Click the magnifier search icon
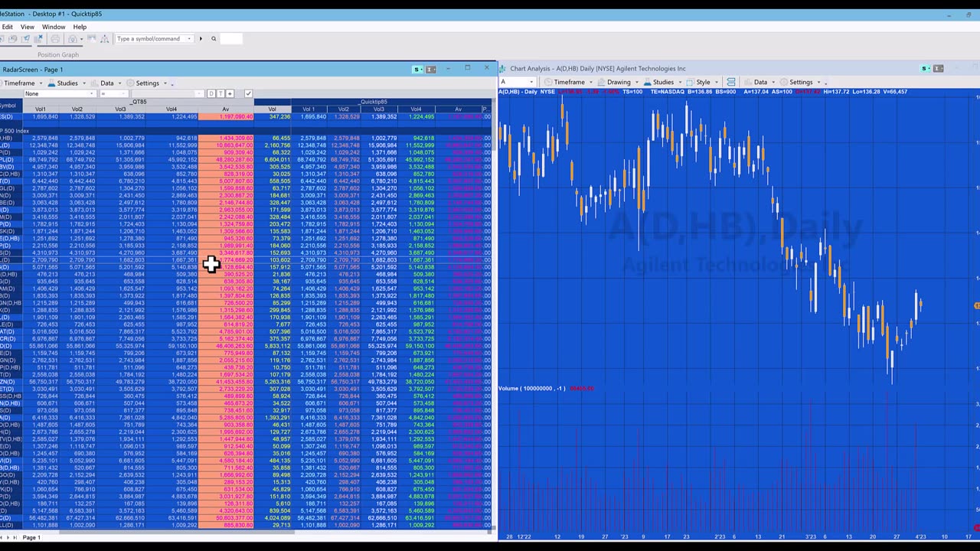 coord(214,39)
